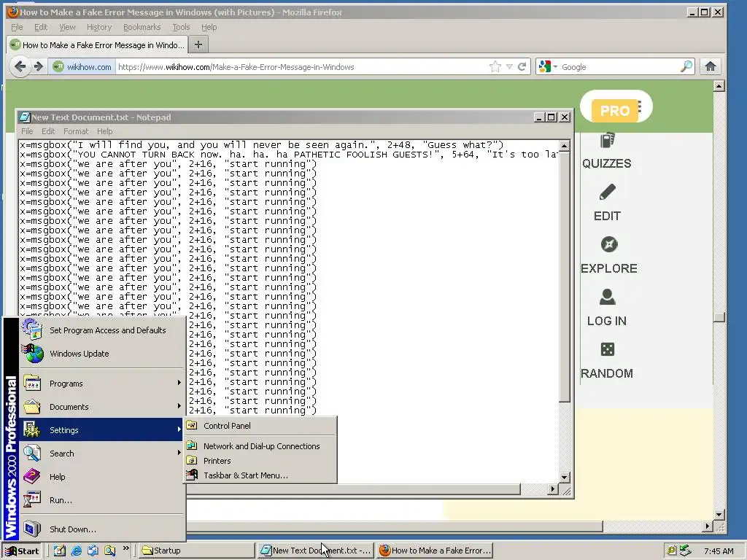Click Notepad vertical scroll down arrow
Image resolution: width=747 pixels, height=560 pixels.
tap(565, 477)
